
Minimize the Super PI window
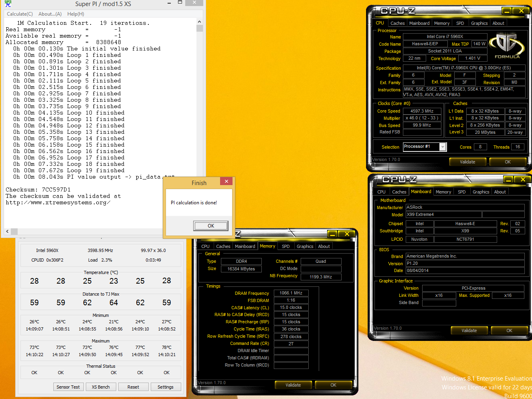click(170, 3)
